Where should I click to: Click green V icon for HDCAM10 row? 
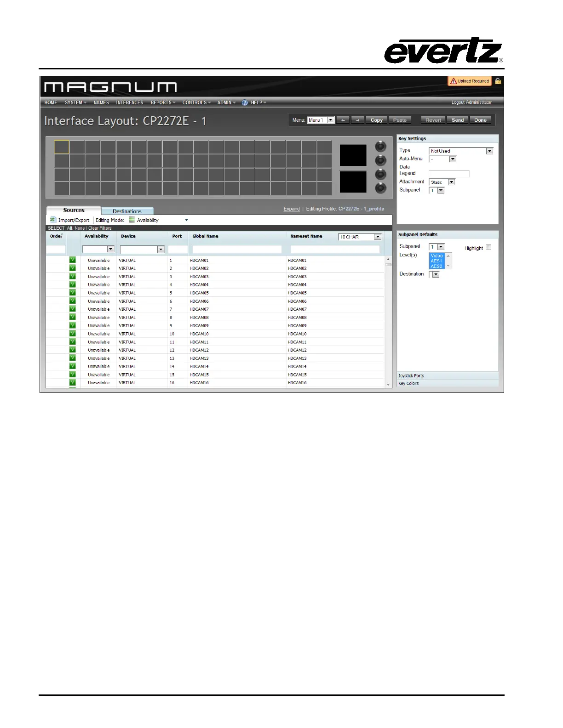pyautogui.click(x=73, y=333)
